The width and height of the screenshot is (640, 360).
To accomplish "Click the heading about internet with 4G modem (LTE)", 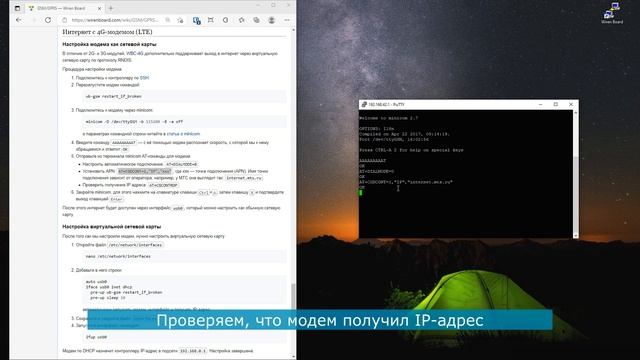I will click(107, 32).
